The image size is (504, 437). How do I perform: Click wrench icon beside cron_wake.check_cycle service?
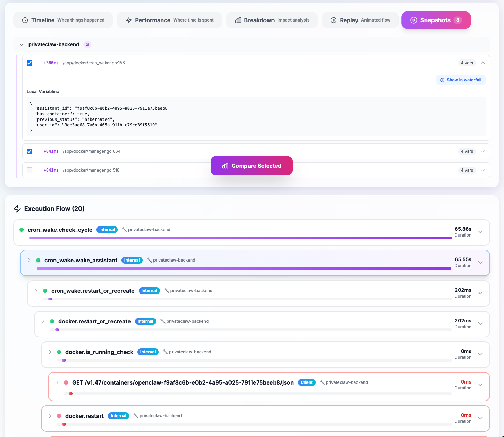click(124, 230)
